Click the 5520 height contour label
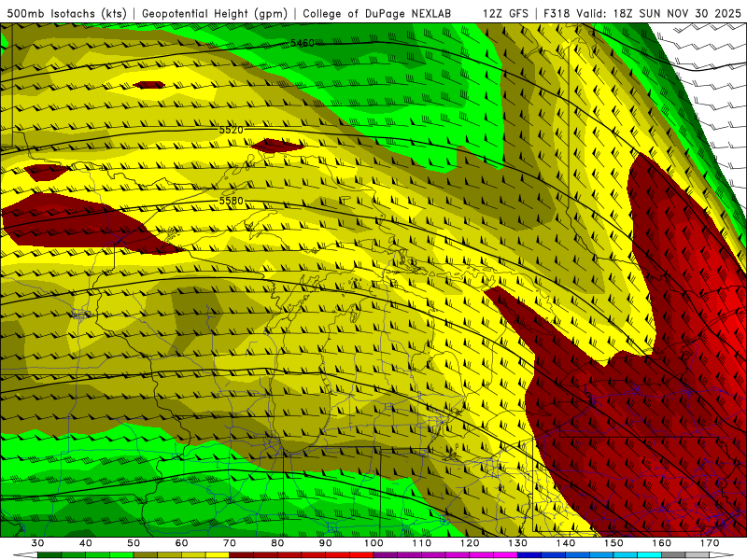 click(231, 130)
